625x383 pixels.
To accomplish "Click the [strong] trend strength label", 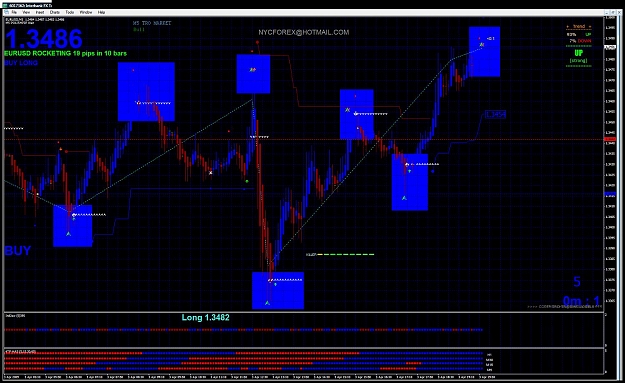I will (578, 61).
